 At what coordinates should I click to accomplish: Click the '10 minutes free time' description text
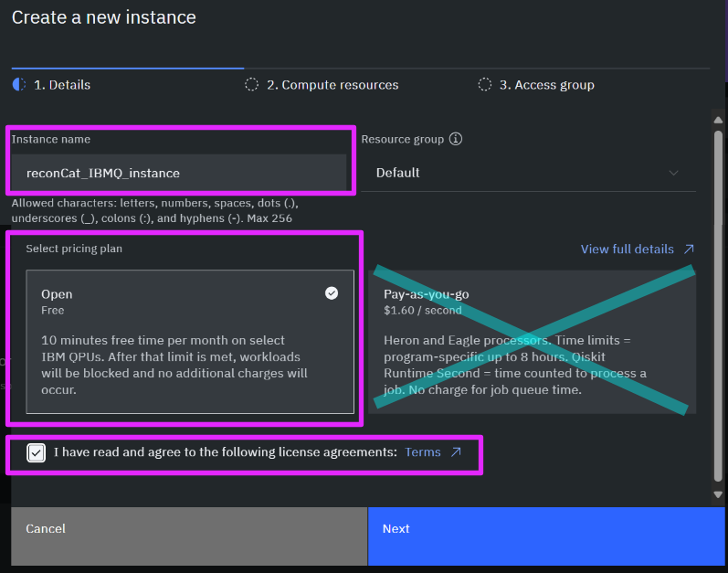tap(174, 365)
